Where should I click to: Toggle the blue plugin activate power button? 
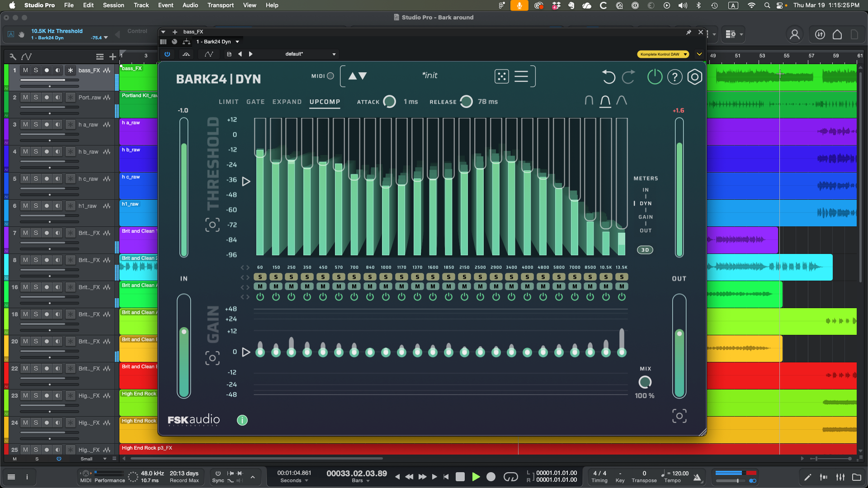coord(167,54)
